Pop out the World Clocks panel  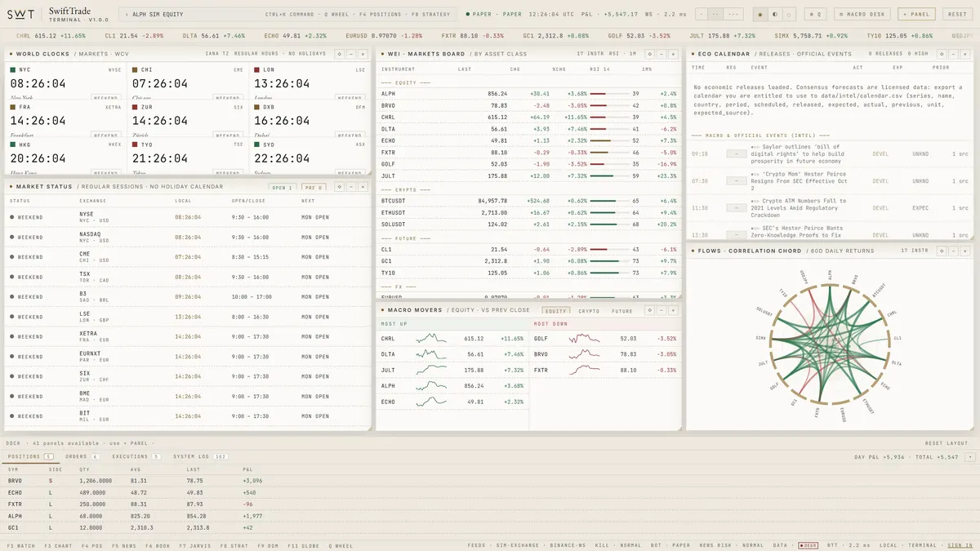coord(339,54)
